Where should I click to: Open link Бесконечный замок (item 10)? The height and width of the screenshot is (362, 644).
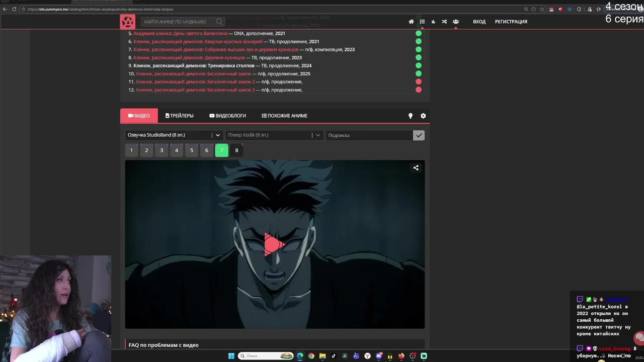(193, 73)
